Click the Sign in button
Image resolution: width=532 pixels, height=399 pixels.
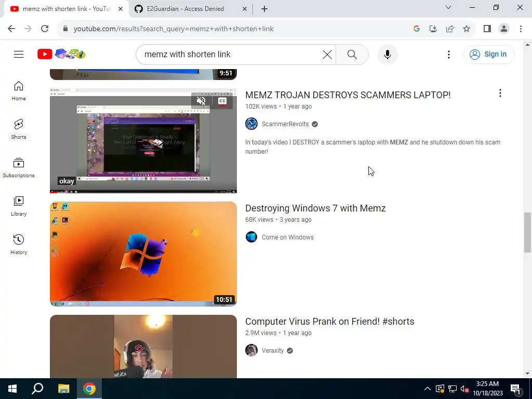(489, 54)
